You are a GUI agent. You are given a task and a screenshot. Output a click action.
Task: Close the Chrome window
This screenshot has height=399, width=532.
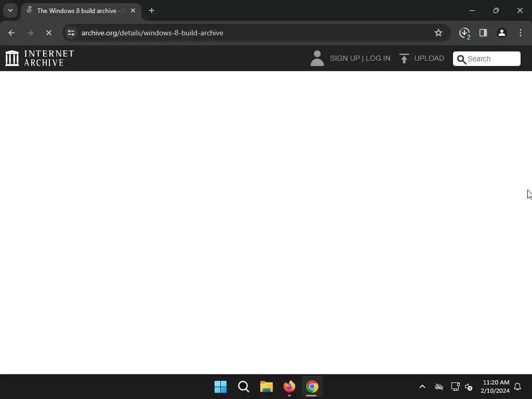(520, 10)
